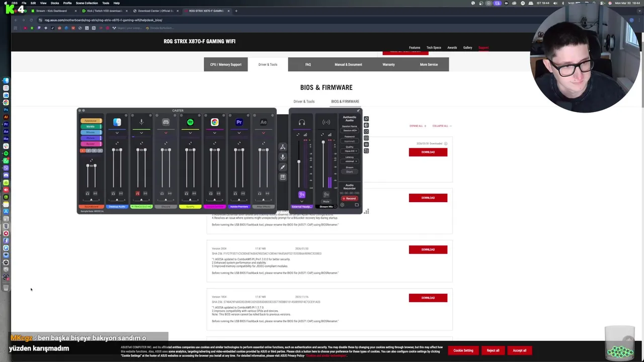Open the Discord icon in macOS dock
Screen dimensions: 644x362
6,175
